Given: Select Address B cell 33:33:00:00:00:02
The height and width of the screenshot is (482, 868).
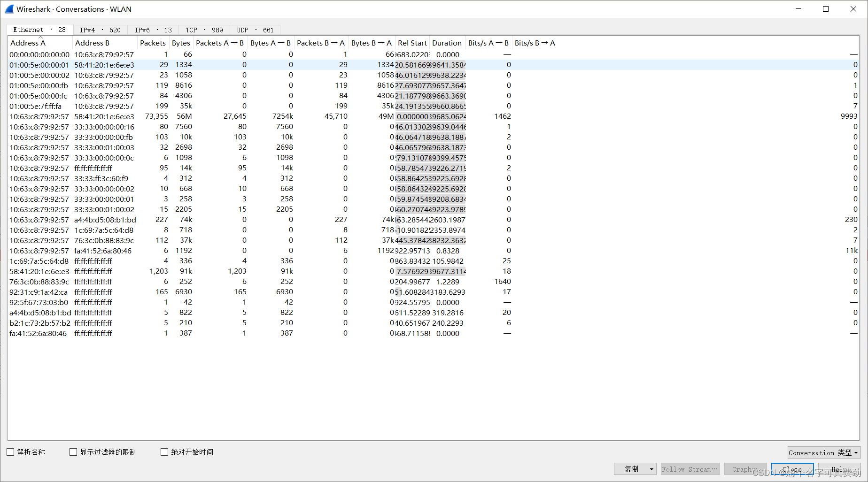Looking at the screenshot, I should click(x=104, y=189).
